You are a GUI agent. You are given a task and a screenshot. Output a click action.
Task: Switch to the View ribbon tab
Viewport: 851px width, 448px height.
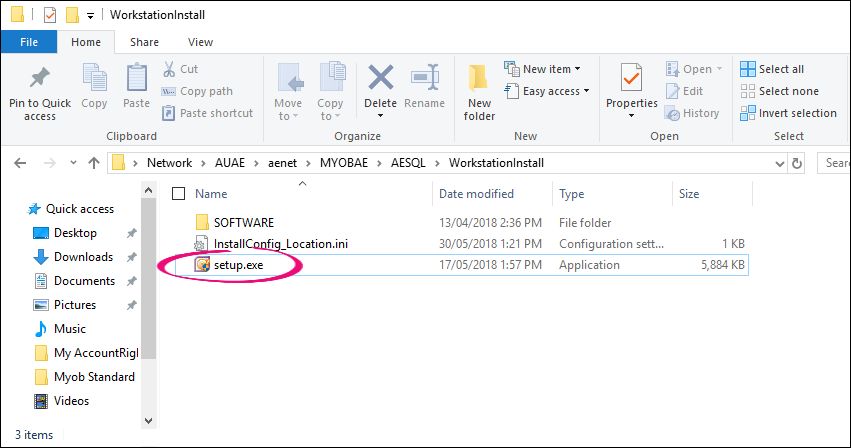point(200,42)
